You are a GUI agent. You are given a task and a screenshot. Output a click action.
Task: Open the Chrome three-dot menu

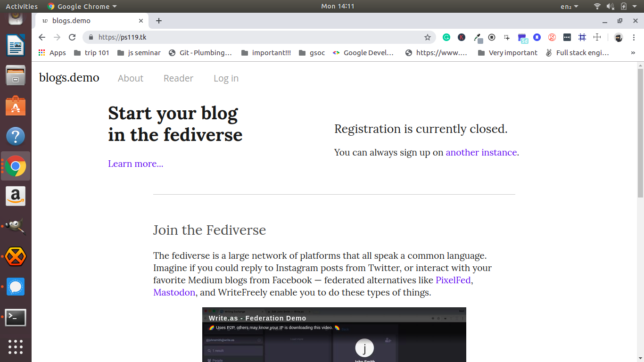634,37
